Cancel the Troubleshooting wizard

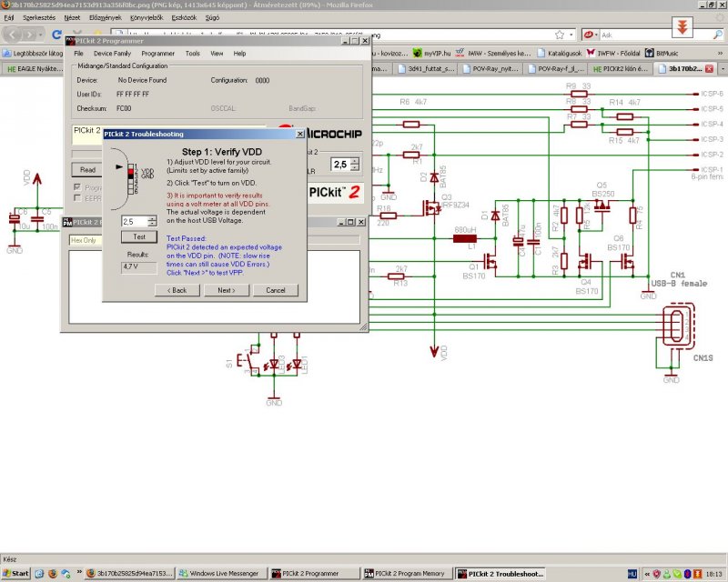[276, 290]
